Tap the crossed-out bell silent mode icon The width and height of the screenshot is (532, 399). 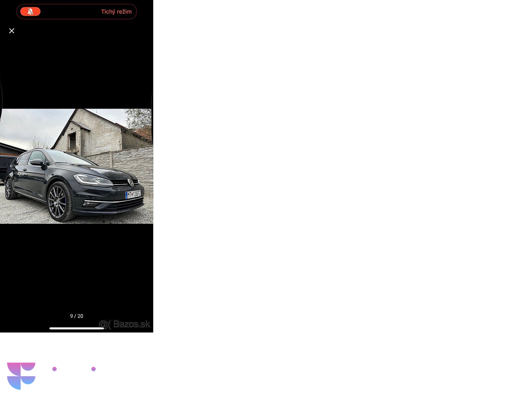click(x=30, y=12)
